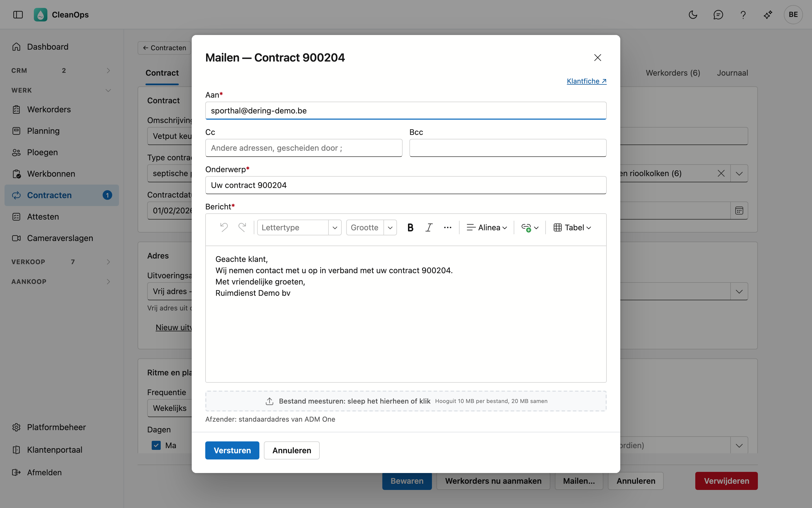Switch to the Werkorders (6) tab
The height and width of the screenshot is (508, 812).
(x=673, y=73)
